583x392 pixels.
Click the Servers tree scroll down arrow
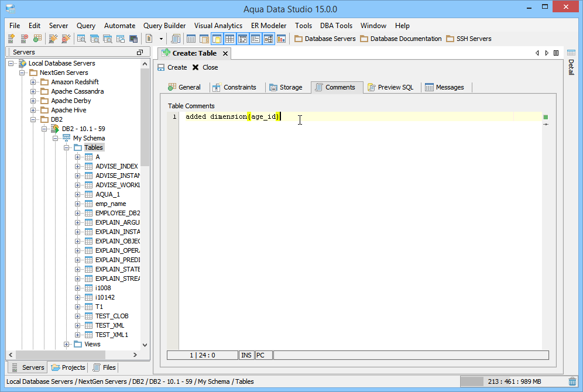(x=145, y=345)
